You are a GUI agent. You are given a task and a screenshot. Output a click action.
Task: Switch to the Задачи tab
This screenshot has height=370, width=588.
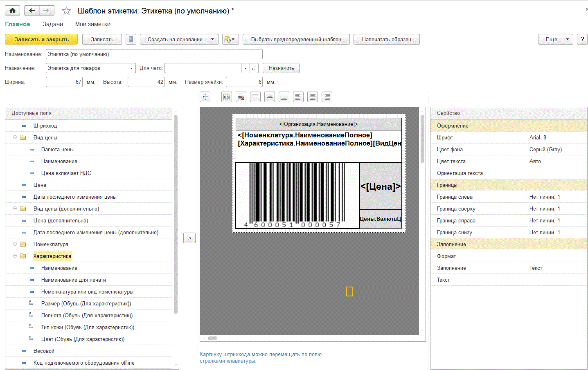(x=53, y=24)
